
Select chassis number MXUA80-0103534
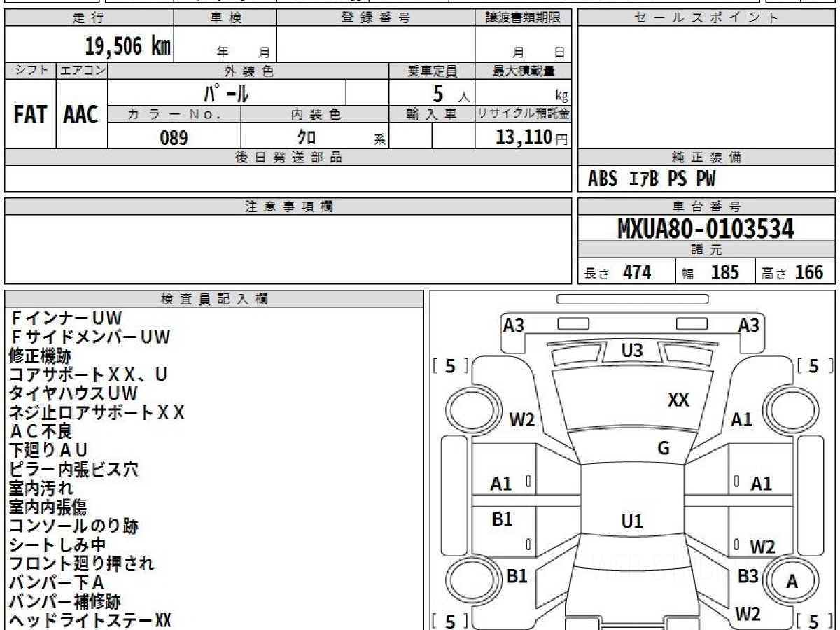[706, 228]
